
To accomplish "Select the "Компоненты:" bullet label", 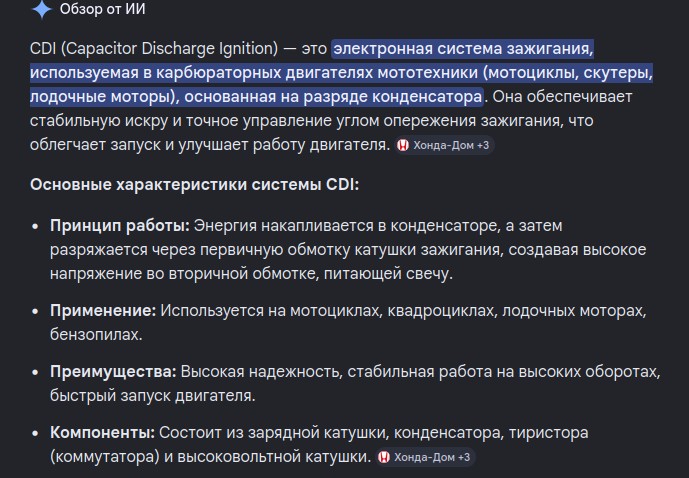I will point(103,433).
